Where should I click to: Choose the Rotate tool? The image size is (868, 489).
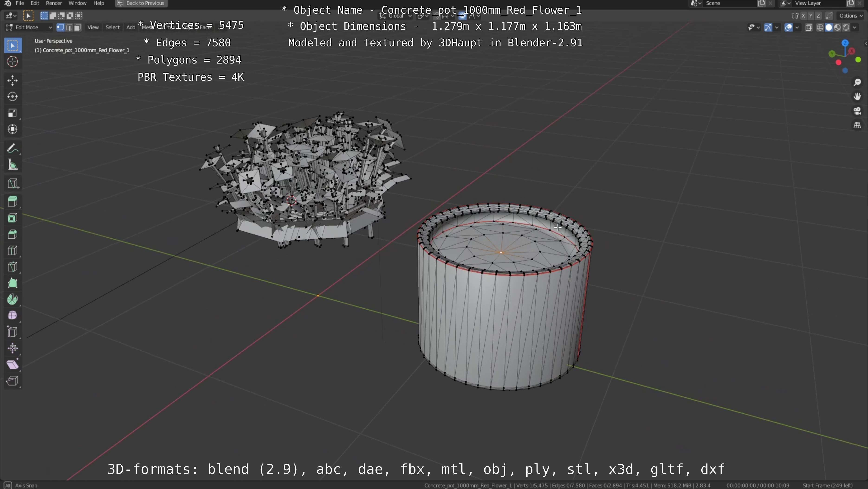pyautogui.click(x=13, y=97)
